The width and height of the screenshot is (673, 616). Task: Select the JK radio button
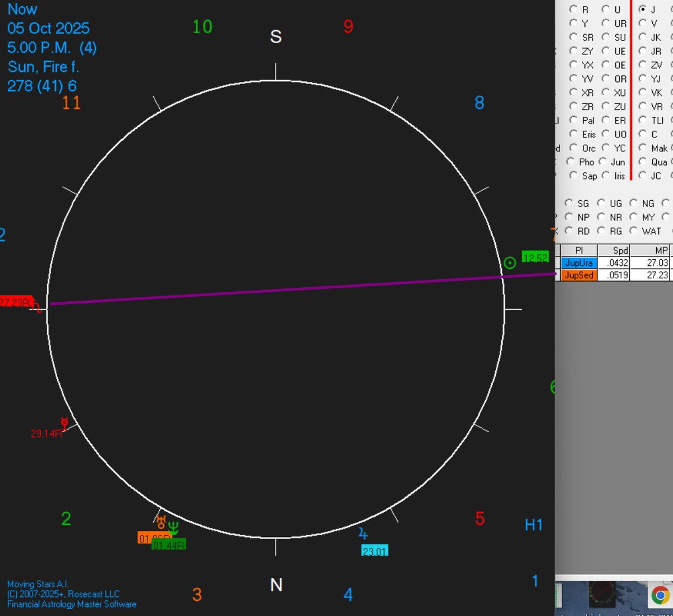[643, 37]
